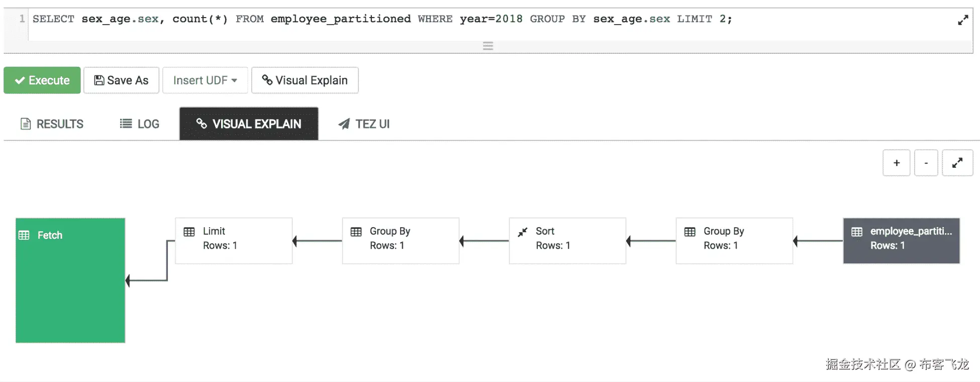
Task: Expand the query editor to full screen
Action: (x=962, y=20)
